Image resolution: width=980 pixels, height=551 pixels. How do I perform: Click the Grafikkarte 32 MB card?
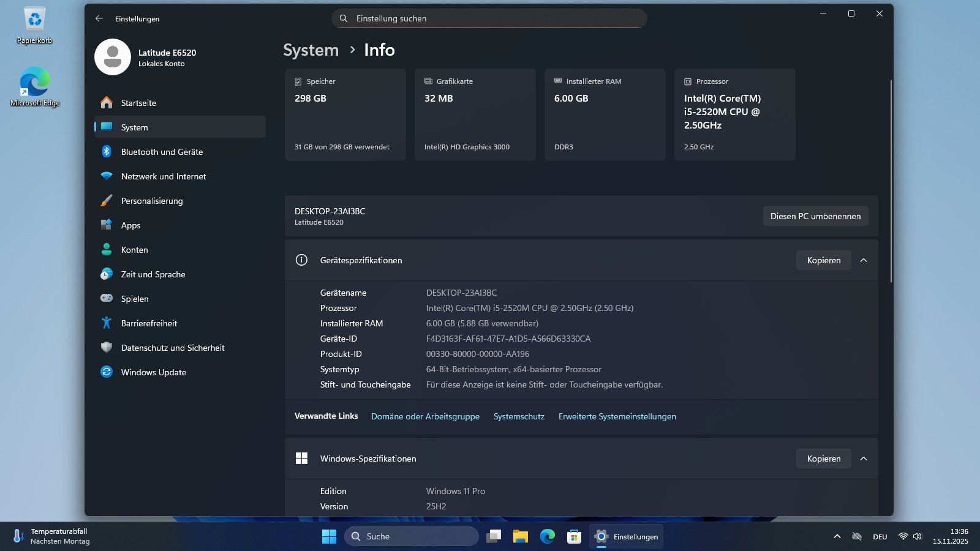475,114
